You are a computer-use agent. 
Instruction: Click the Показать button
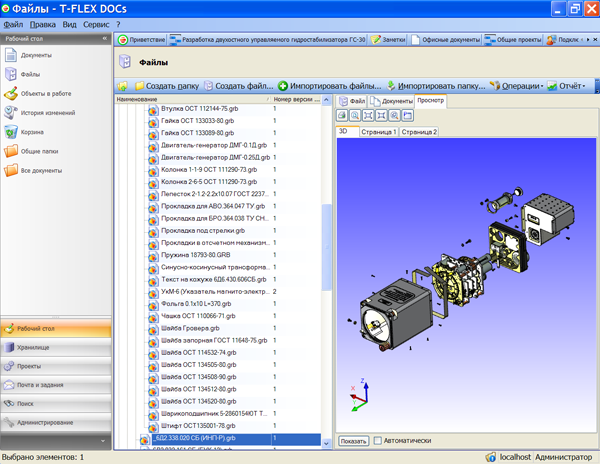pyautogui.click(x=353, y=441)
